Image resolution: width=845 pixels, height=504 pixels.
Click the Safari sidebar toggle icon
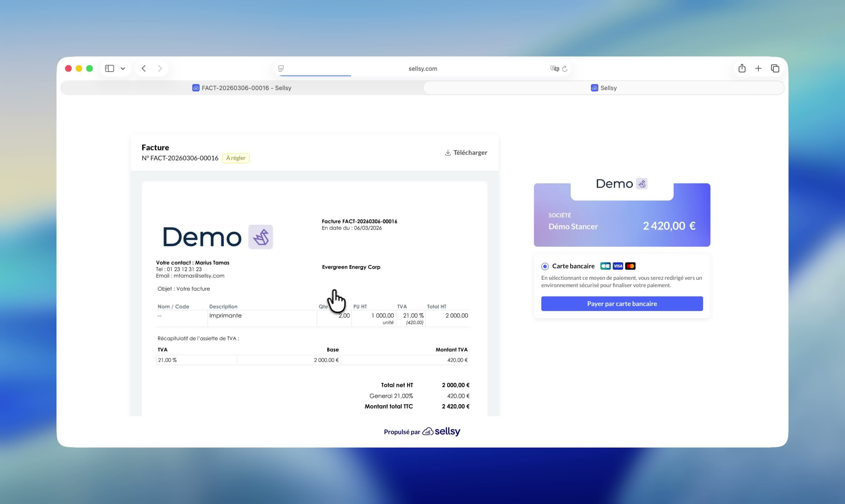click(x=109, y=69)
